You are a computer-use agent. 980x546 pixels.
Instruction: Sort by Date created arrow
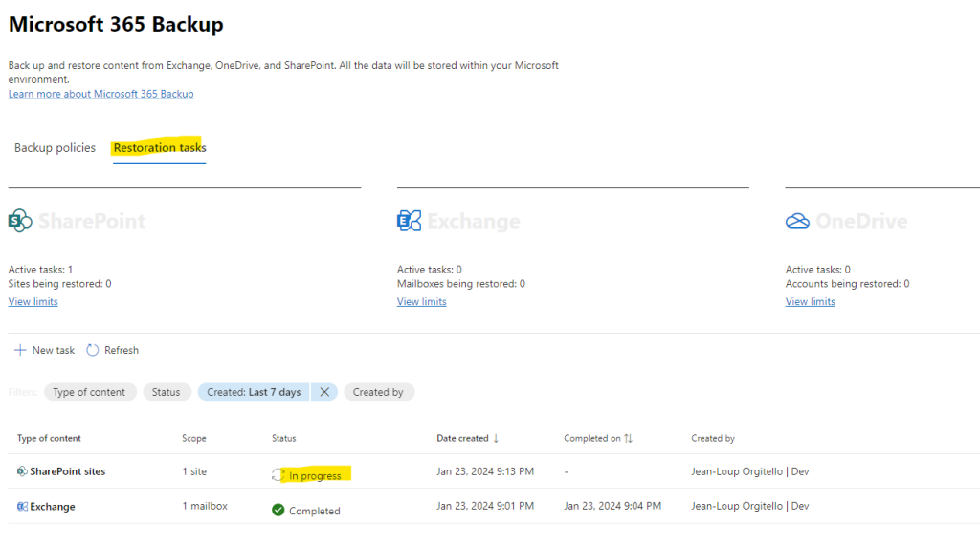pyautogui.click(x=497, y=438)
